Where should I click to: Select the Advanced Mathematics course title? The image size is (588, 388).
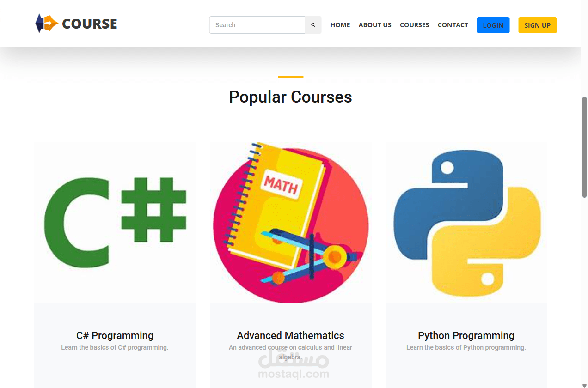(291, 335)
